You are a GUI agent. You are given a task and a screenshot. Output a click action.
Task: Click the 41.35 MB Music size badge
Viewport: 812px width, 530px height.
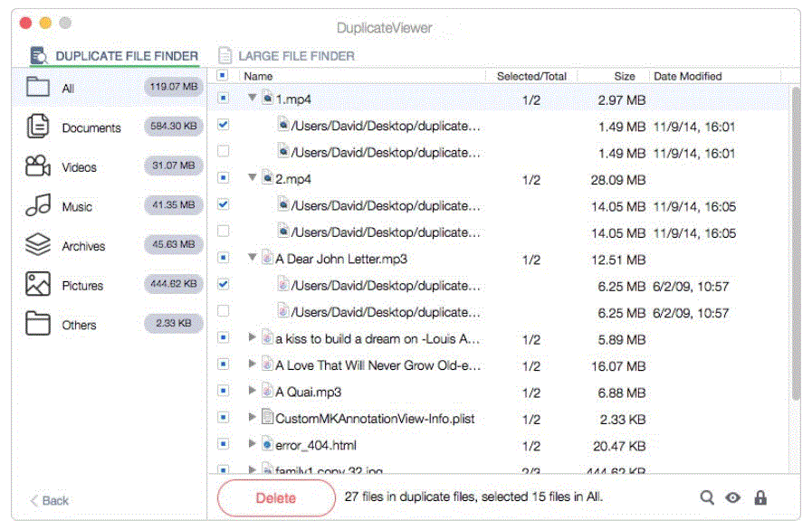coord(174,205)
